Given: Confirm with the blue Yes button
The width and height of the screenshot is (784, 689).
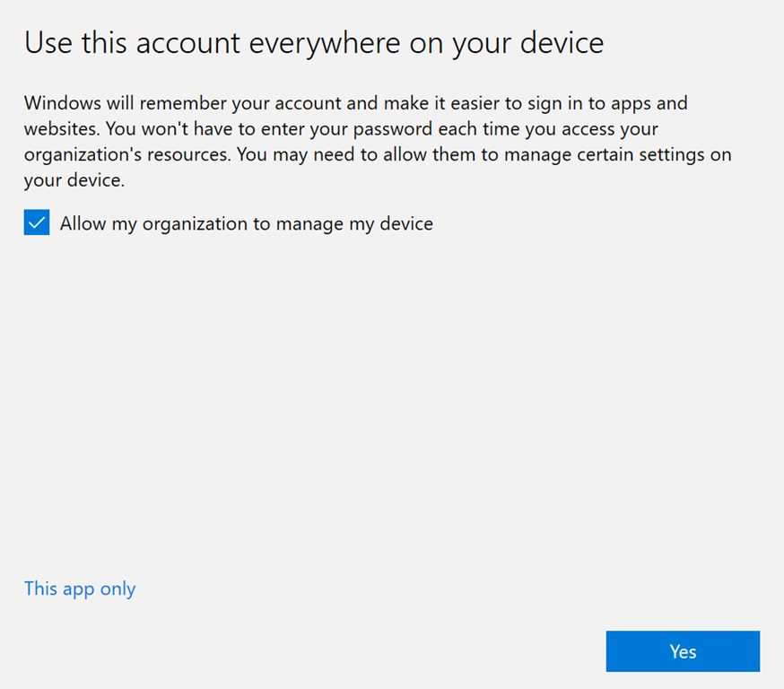Looking at the screenshot, I should (683, 651).
